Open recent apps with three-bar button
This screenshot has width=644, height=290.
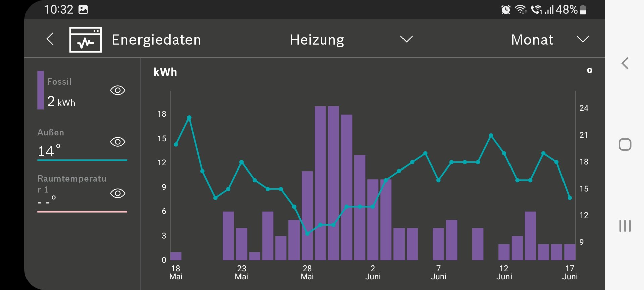point(625,226)
